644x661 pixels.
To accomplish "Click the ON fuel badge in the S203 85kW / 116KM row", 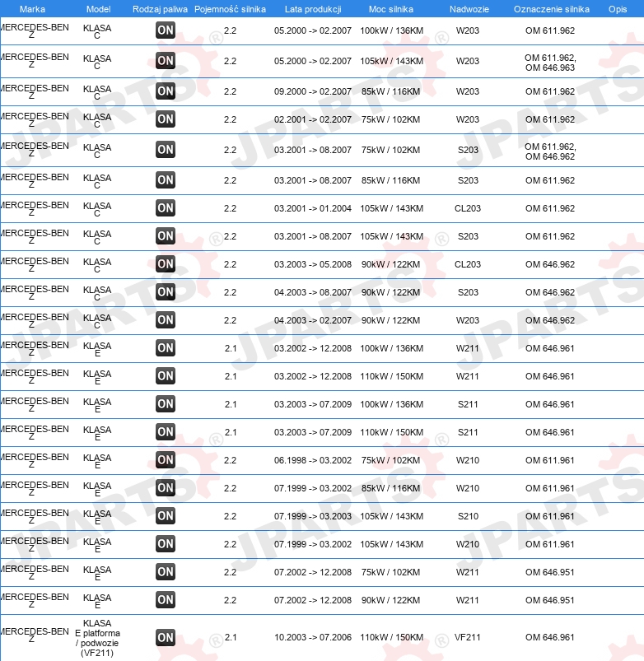I will coord(166,180).
